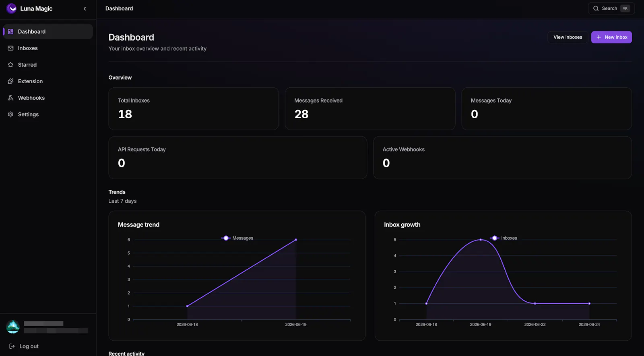644x356 pixels.
Task: Click the Recent activity heading
Action: coord(126,354)
